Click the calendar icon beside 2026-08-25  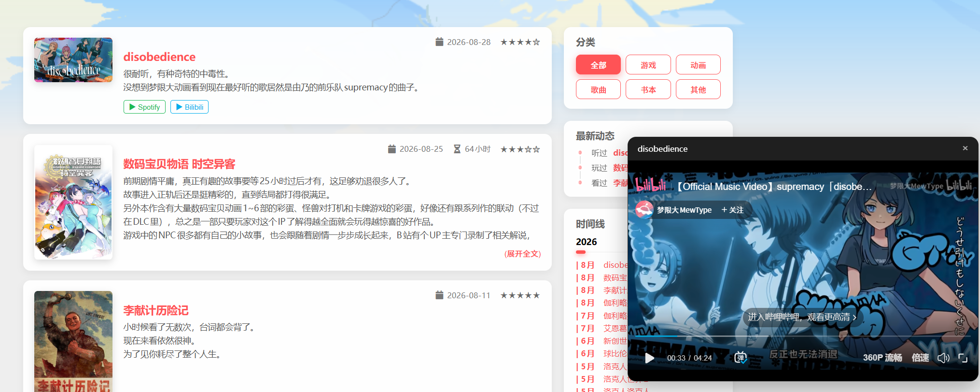click(392, 149)
